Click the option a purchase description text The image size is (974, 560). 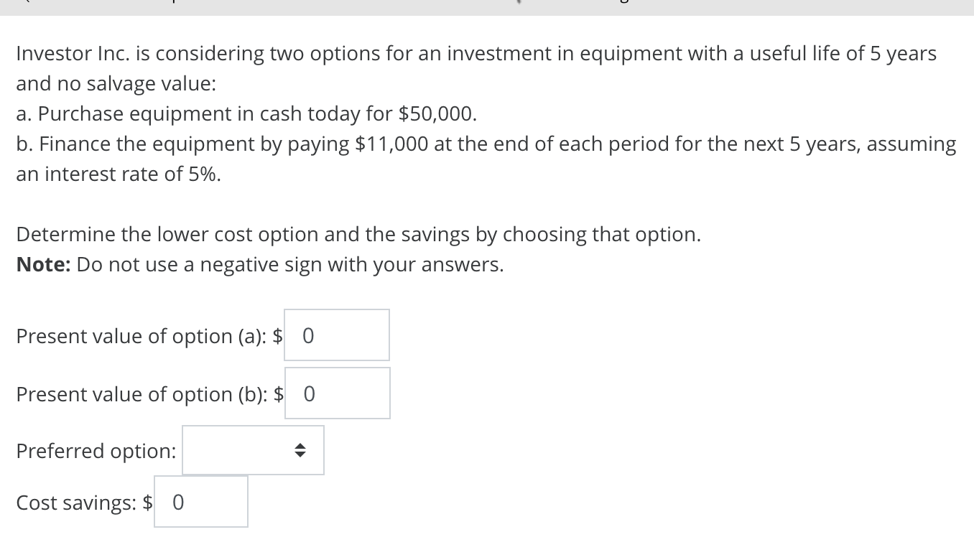point(246,113)
